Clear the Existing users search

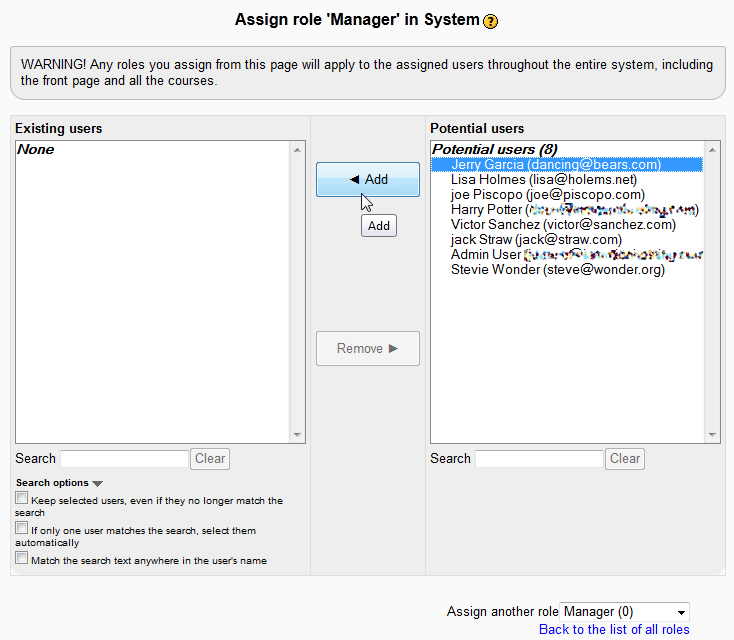tap(210, 459)
